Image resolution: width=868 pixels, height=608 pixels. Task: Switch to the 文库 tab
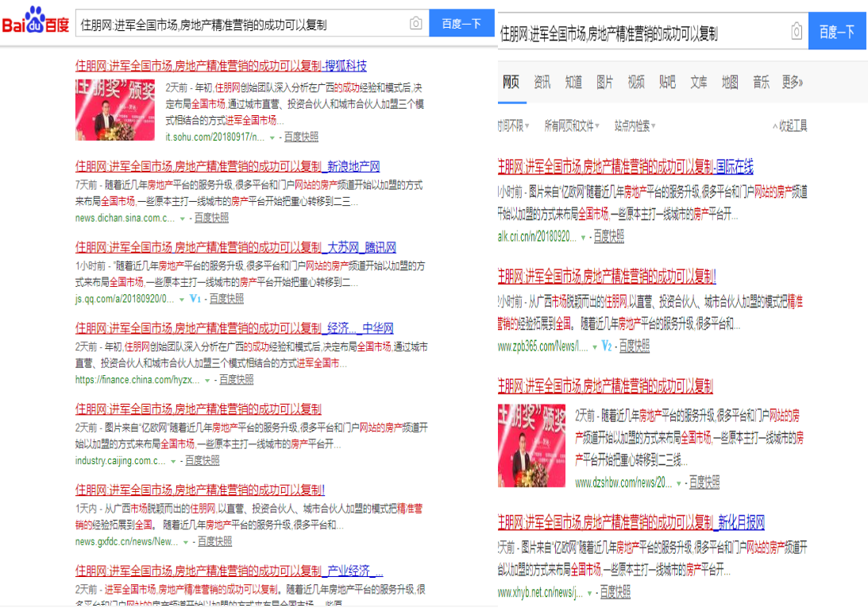pos(698,82)
